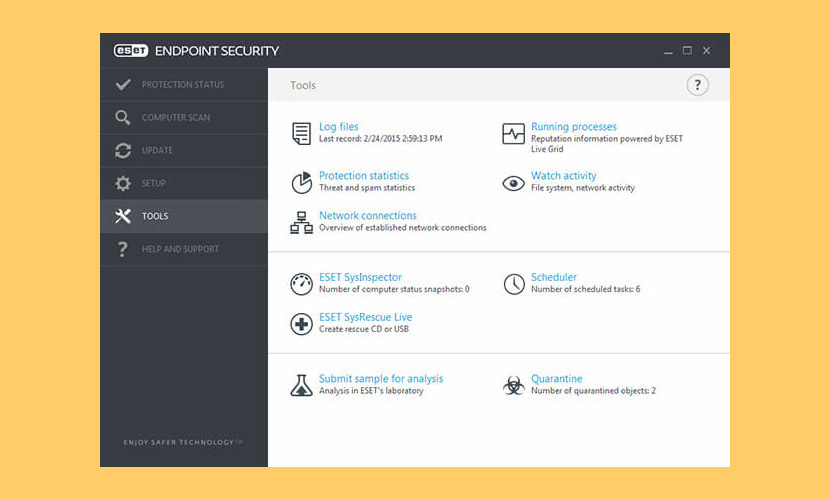
Task: Click the ESET logo in title bar
Action: click(x=131, y=50)
